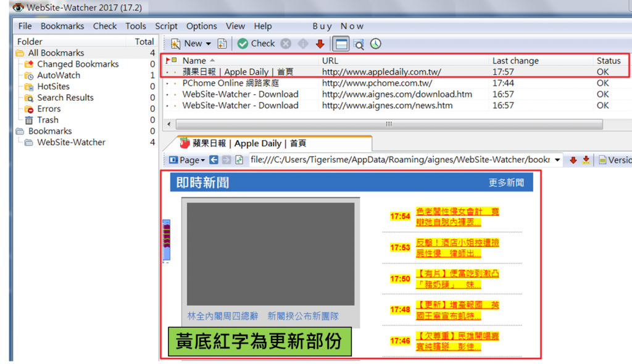The height and width of the screenshot is (364, 632).
Task: Click the red down arrow in main toolbar
Action: click(320, 44)
